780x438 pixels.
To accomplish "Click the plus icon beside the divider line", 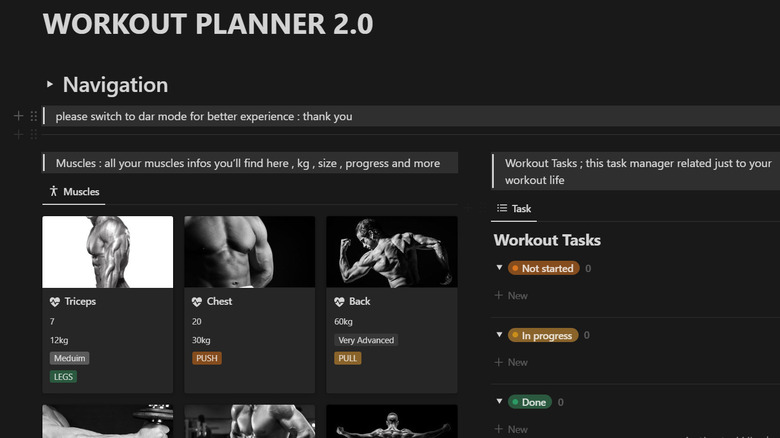I will pyautogui.click(x=18, y=134).
